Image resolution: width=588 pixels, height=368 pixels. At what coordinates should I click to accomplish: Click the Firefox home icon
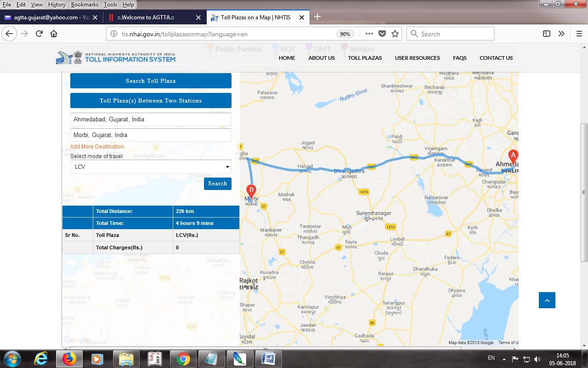(x=54, y=34)
